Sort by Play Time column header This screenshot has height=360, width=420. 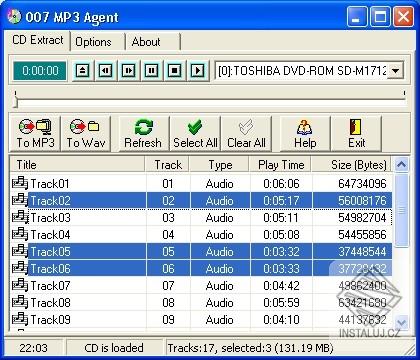pos(281,165)
